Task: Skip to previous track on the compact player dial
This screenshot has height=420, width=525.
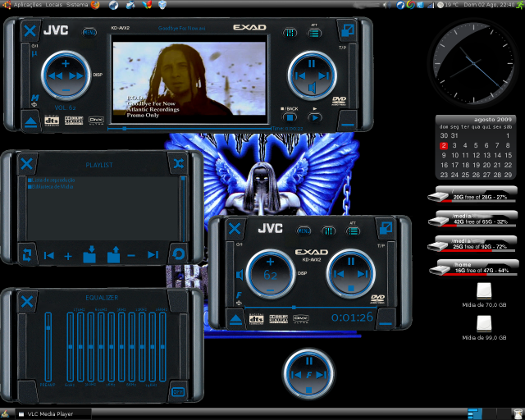Action: coord(339,274)
